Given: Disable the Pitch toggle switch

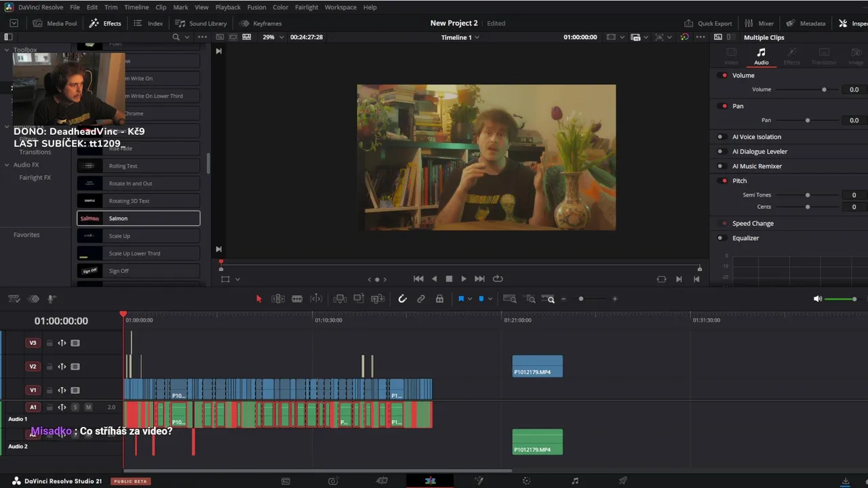Looking at the screenshot, I should point(723,181).
